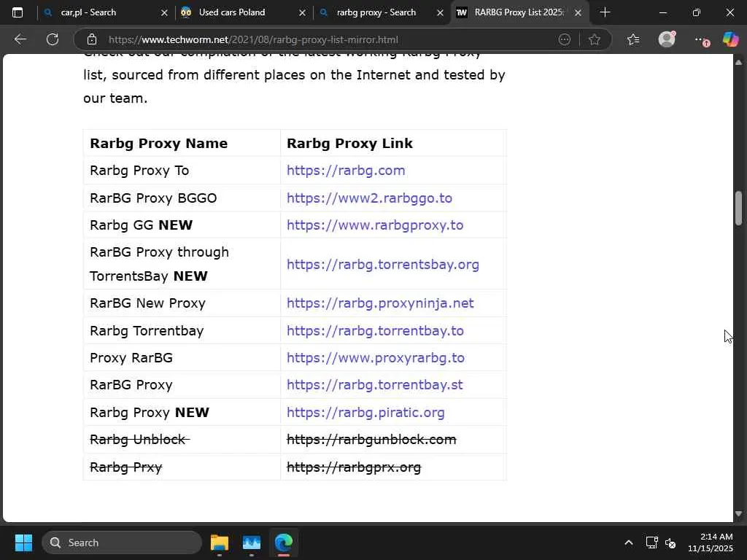Switch to rarbg proxy - Search tab
The image size is (747, 560).
[x=381, y=12]
